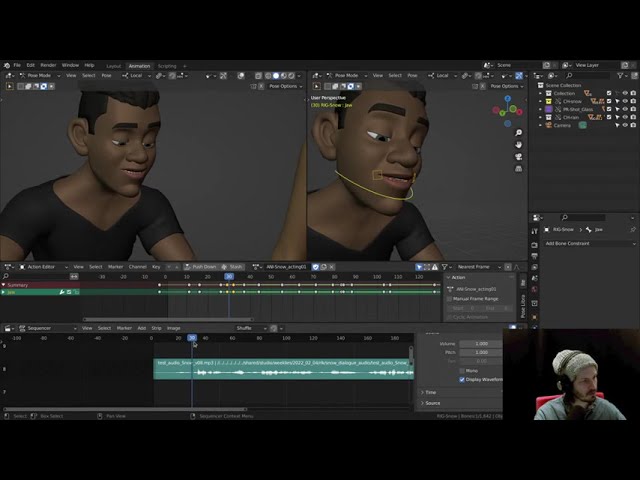The width and height of the screenshot is (640, 480).
Task: Switch perspective/orthographic grid icon in right viewport
Action: click(518, 169)
